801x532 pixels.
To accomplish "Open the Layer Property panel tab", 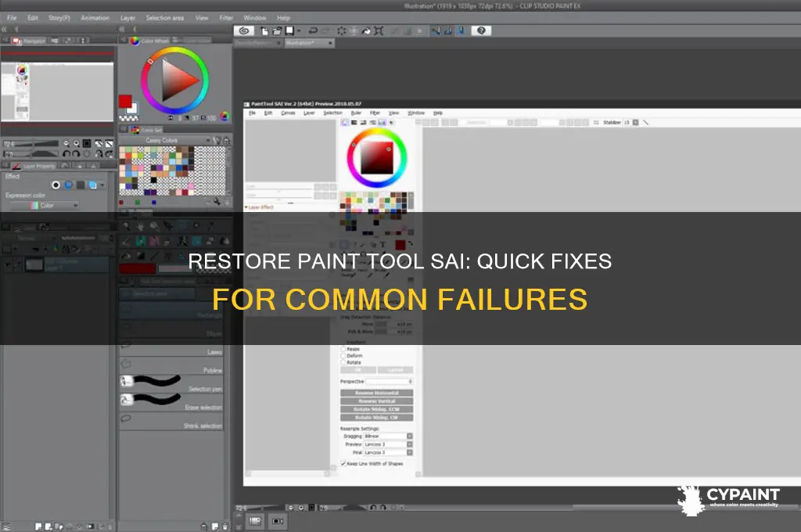I will pyautogui.click(x=34, y=166).
